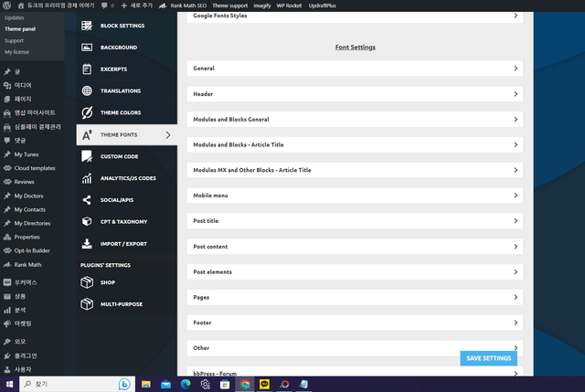Open Opt-In Builder in sidebar
The width and height of the screenshot is (585, 392).
[x=32, y=250]
